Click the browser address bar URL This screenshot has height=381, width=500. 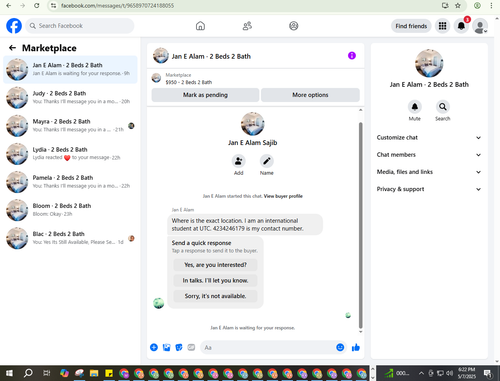tap(117, 5)
